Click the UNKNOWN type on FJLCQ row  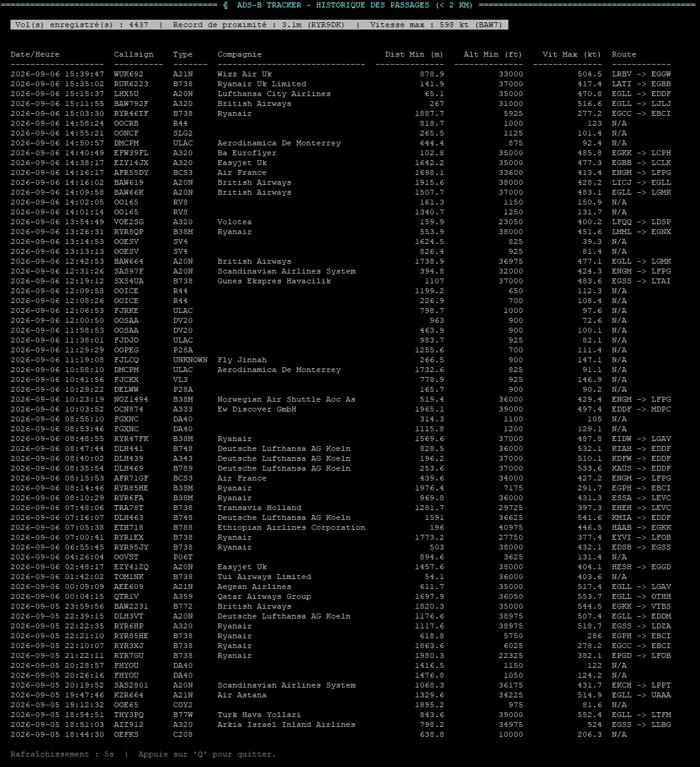pyautogui.click(x=190, y=360)
